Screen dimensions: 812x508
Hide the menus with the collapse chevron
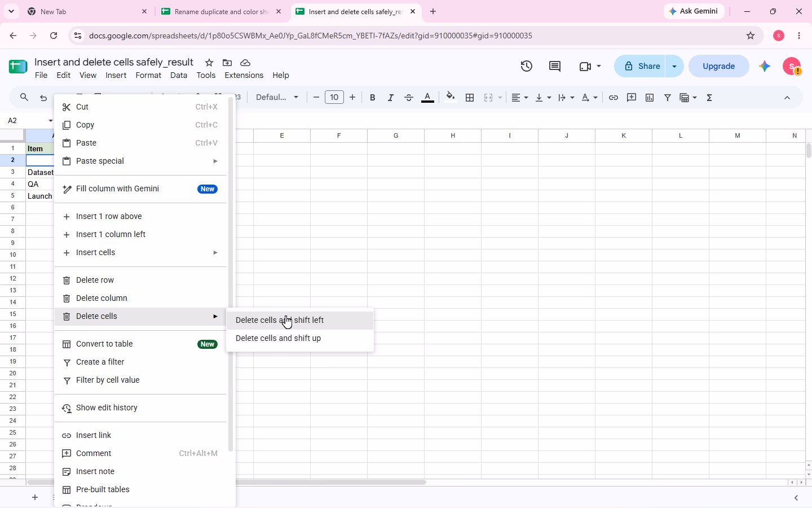click(787, 98)
